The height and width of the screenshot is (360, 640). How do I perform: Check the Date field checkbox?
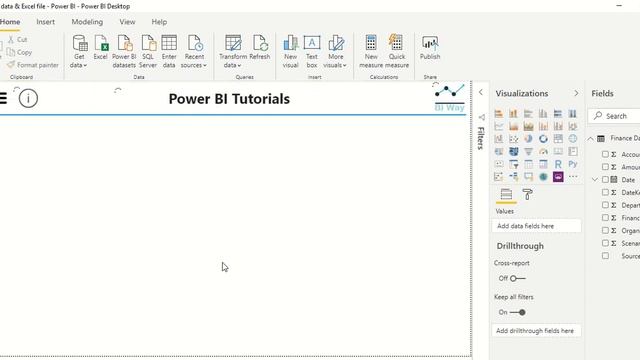pyautogui.click(x=605, y=179)
